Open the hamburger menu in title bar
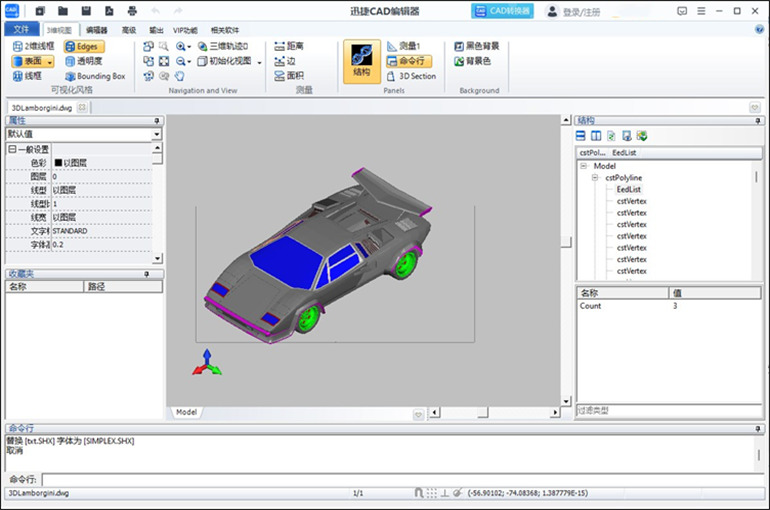This screenshot has height=510, width=770. [701, 11]
